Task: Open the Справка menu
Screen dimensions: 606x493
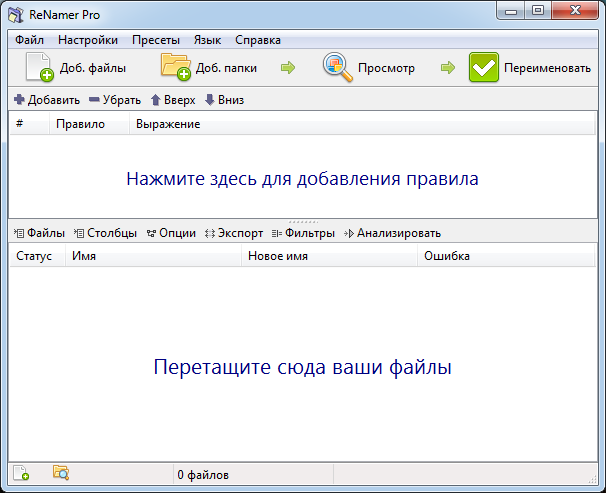Action: (x=258, y=40)
